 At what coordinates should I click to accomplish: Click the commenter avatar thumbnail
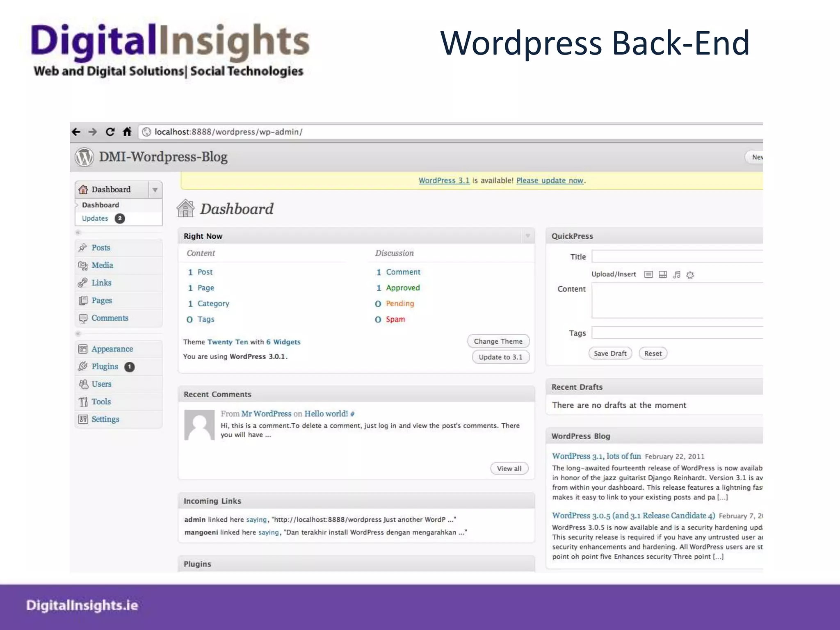coord(199,425)
